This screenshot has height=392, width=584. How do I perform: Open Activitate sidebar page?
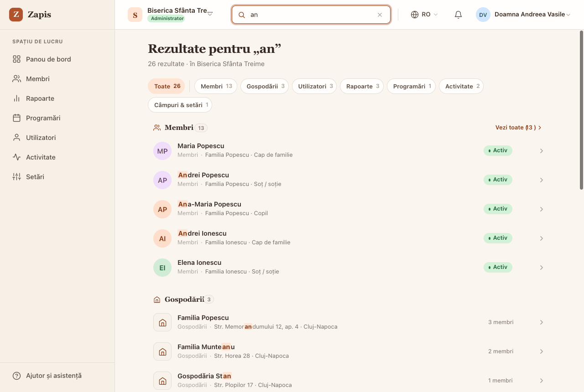(57, 157)
